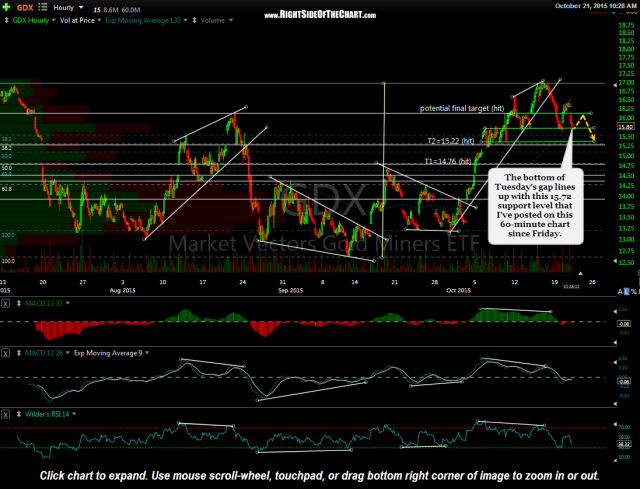This screenshot has height=489, width=640.
Task: Click the MACD 13 33 scale bottom arrow
Action: pyautogui.click(x=615, y=342)
